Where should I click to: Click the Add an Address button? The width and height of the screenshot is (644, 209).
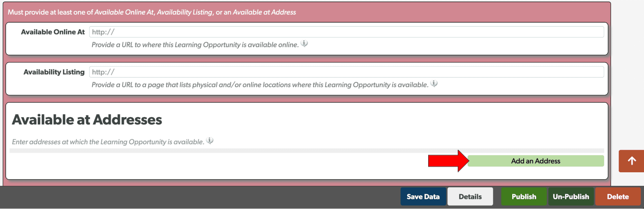click(x=535, y=161)
